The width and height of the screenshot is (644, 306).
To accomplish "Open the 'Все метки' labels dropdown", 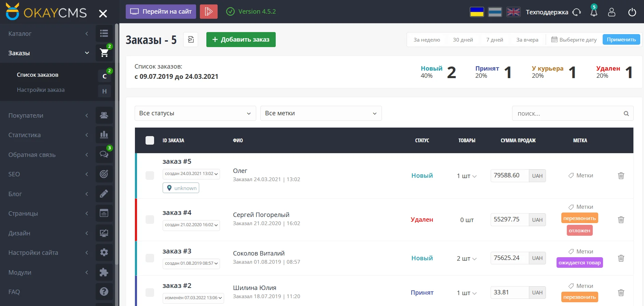I will point(321,113).
